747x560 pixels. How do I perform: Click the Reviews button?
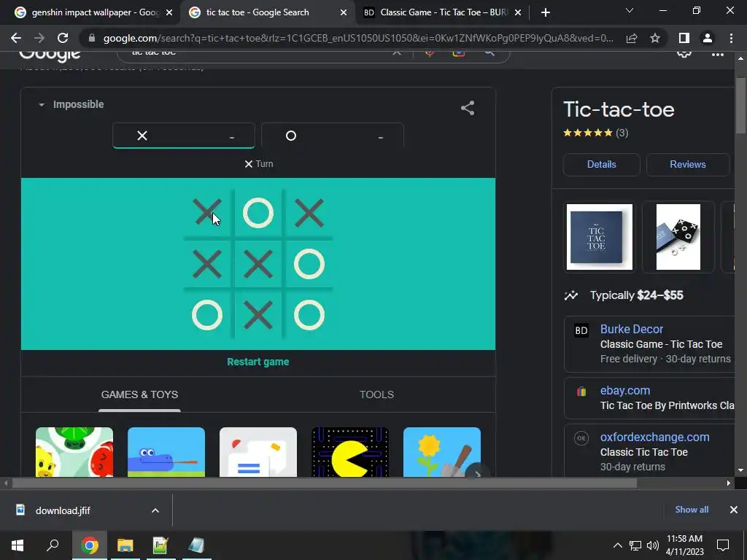point(687,164)
